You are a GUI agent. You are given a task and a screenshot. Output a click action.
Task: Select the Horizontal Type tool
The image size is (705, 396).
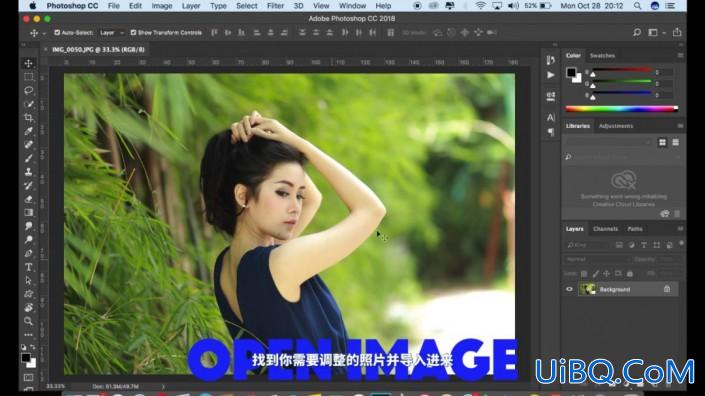[28, 267]
